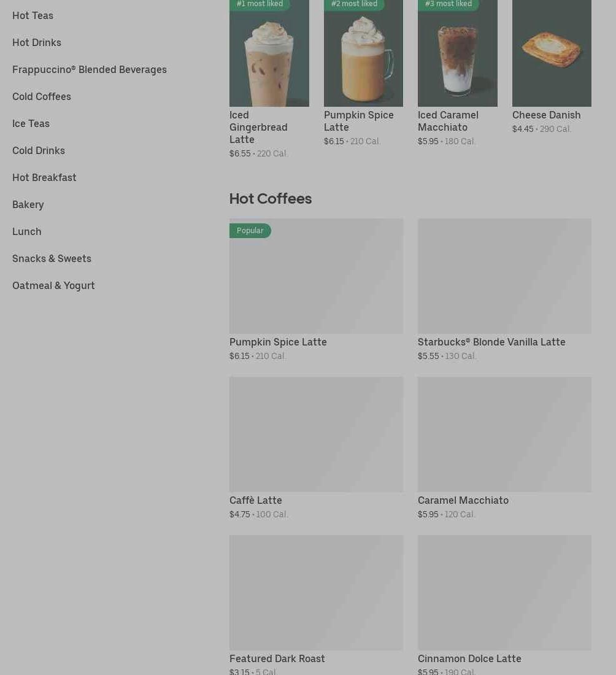Open Cinnamon Dolce Latte item
This screenshot has width=616, height=675.
[504, 605]
